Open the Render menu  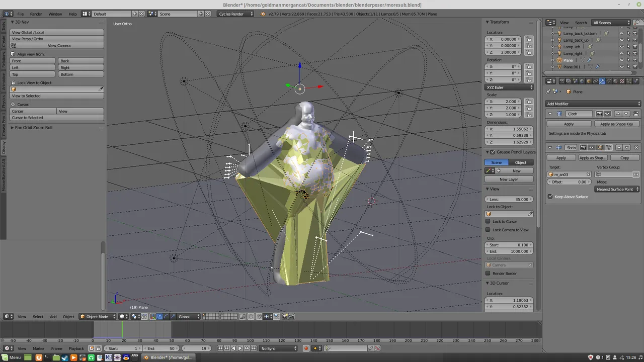36,14
